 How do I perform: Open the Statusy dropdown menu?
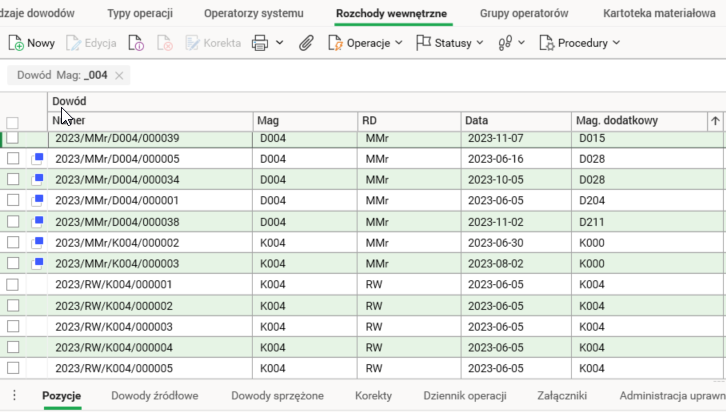[449, 43]
